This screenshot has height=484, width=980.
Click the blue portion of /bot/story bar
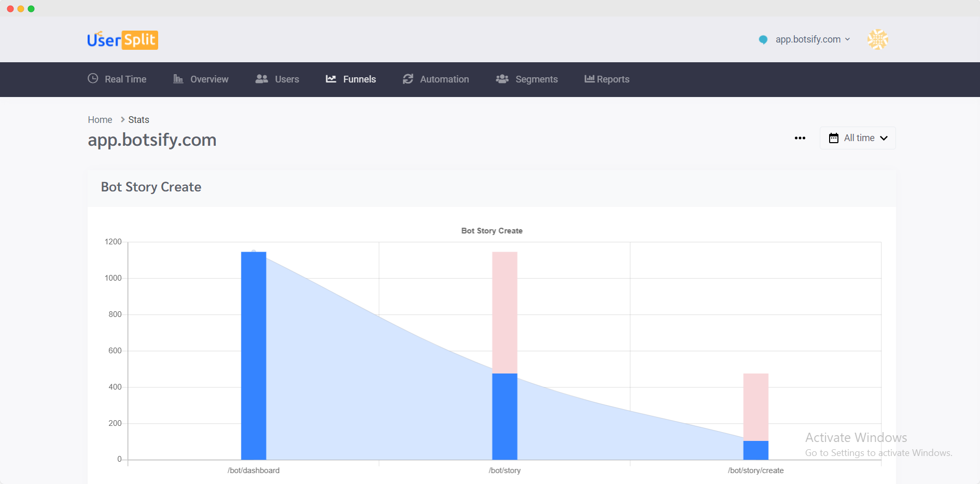[505, 417]
